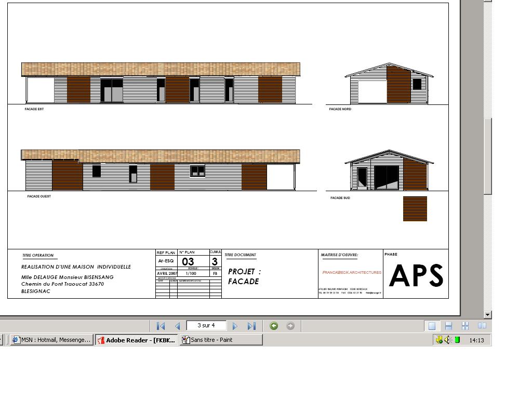
Task: Click the FACADE EST label
Action: (34, 109)
